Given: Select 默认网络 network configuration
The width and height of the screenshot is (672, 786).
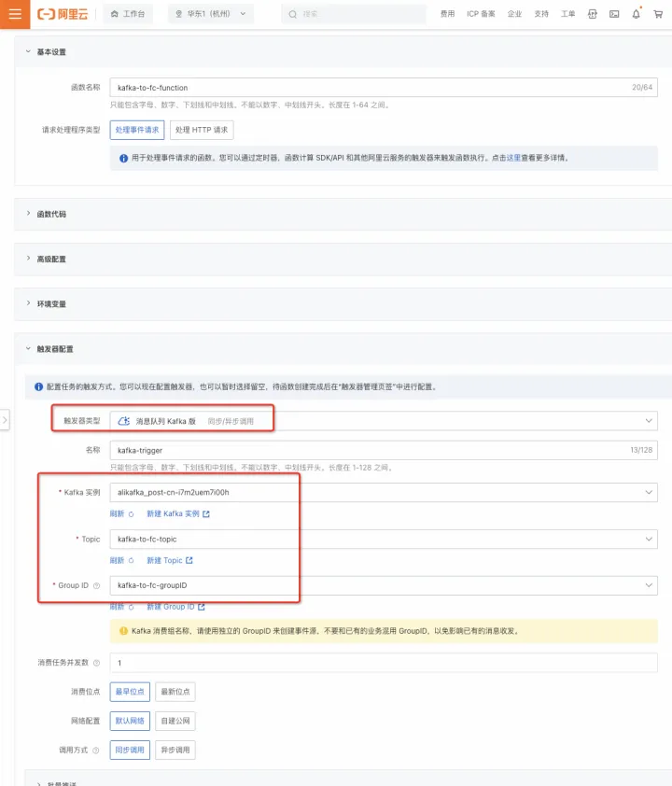Looking at the screenshot, I should click(x=130, y=721).
